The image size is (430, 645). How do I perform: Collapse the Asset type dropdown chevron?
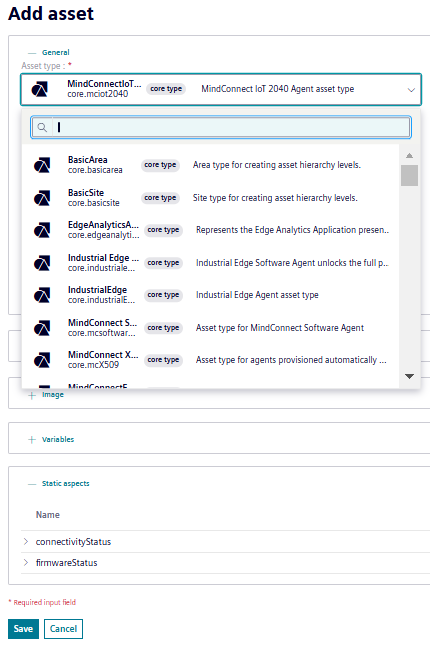411,90
